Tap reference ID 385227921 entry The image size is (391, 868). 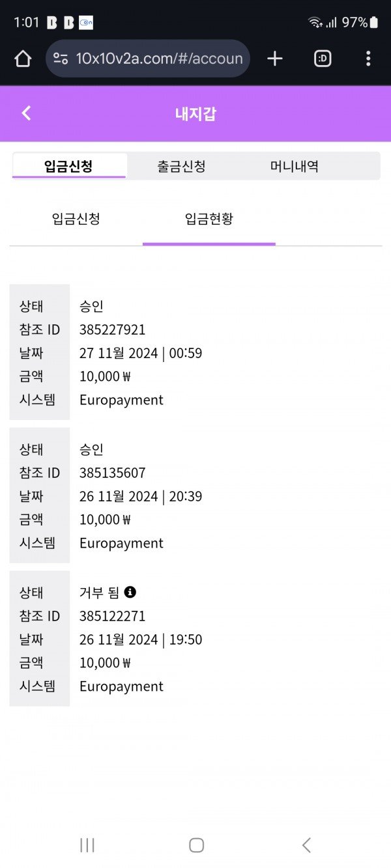(x=113, y=329)
